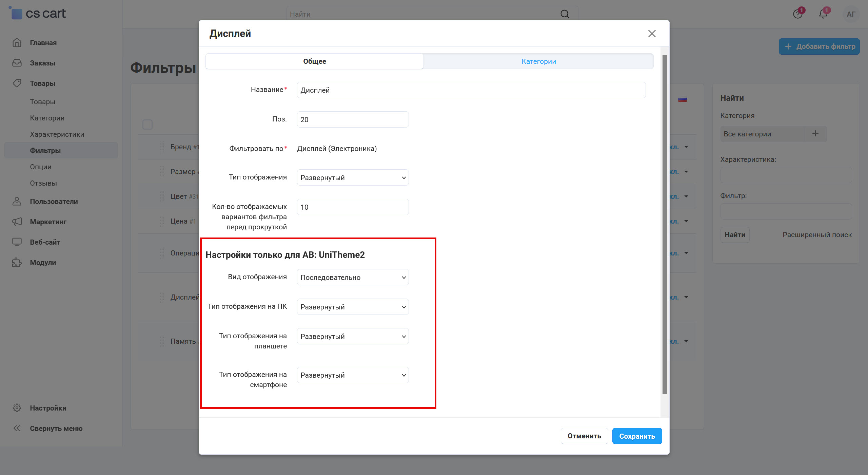Open Категории in the sidebar submenu

tap(47, 118)
